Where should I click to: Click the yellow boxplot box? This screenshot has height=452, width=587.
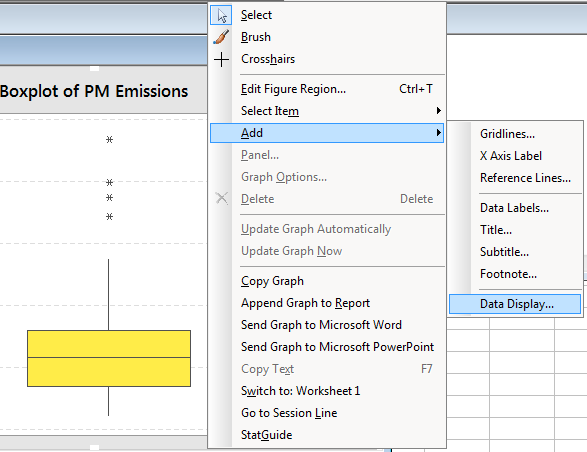tap(109, 358)
